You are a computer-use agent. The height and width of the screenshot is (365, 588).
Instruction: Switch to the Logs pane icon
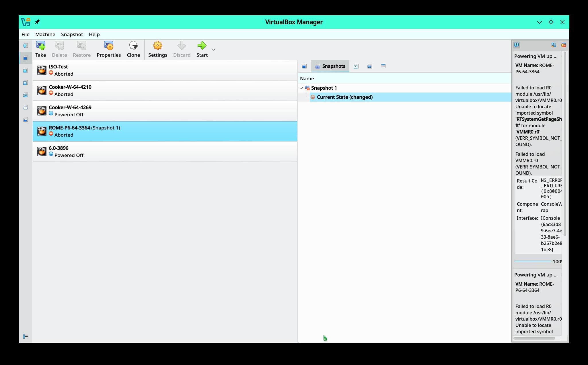coord(356,66)
